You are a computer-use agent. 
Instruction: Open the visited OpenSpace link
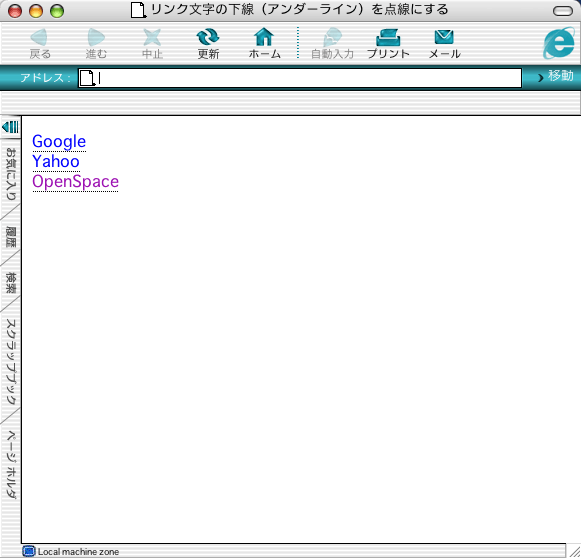75,182
